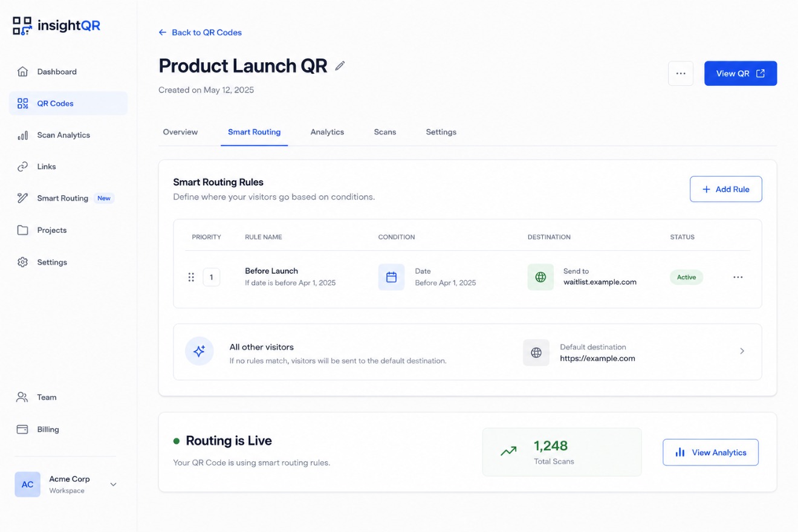Viewport: 798px width, 532px height.
Task: Click the Billing card icon
Action: [x=22, y=429]
